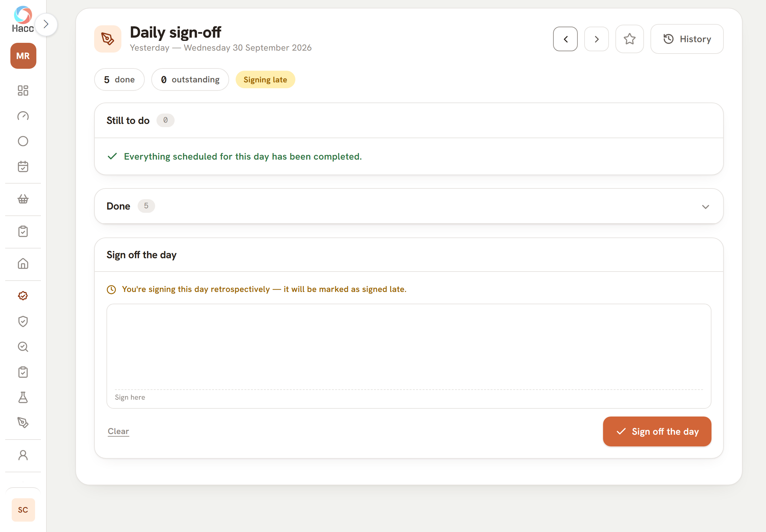Image resolution: width=766 pixels, height=532 pixels.
Task: Open the shopping basket icon in sidebar
Action: pyautogui.click(x=23, y=199)
